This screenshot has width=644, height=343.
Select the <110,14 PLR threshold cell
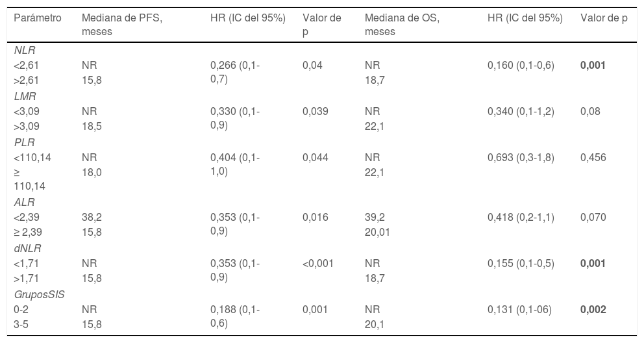tap(32, 157)
